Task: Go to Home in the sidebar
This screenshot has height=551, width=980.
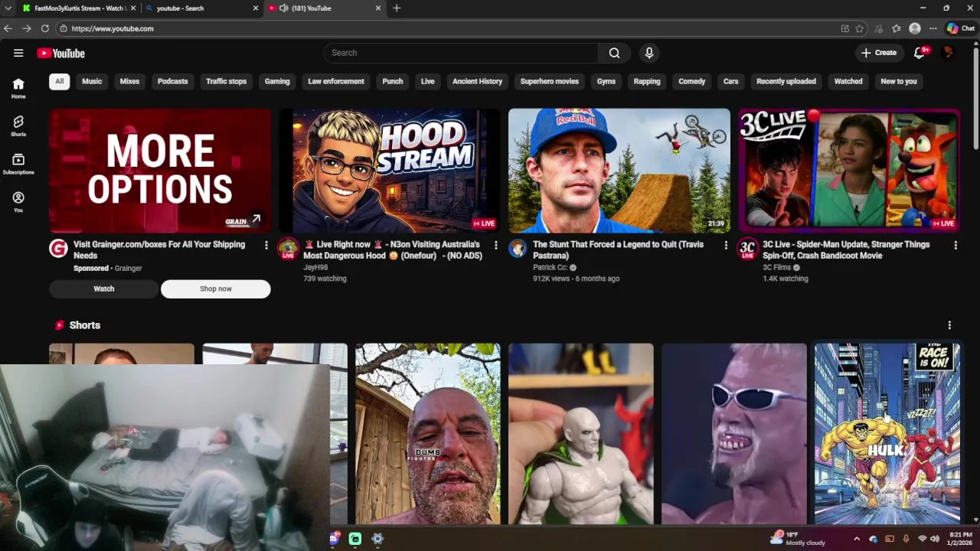Action: [18, 89]
